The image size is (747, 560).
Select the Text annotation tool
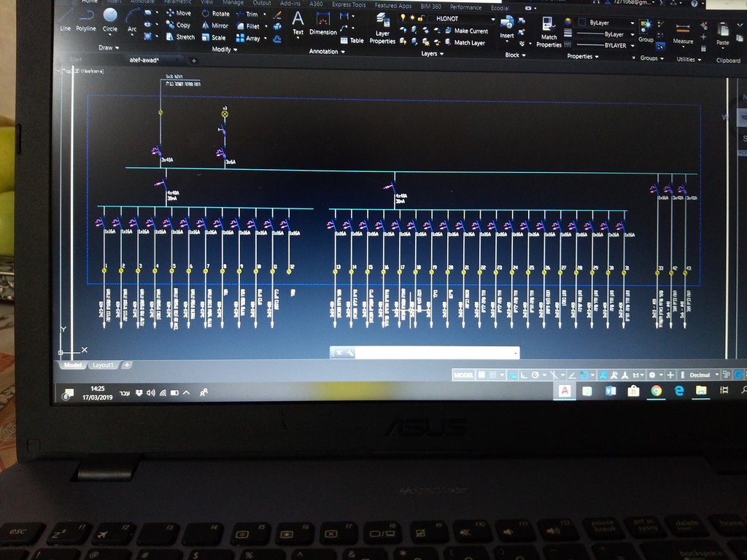pos(298,23)
